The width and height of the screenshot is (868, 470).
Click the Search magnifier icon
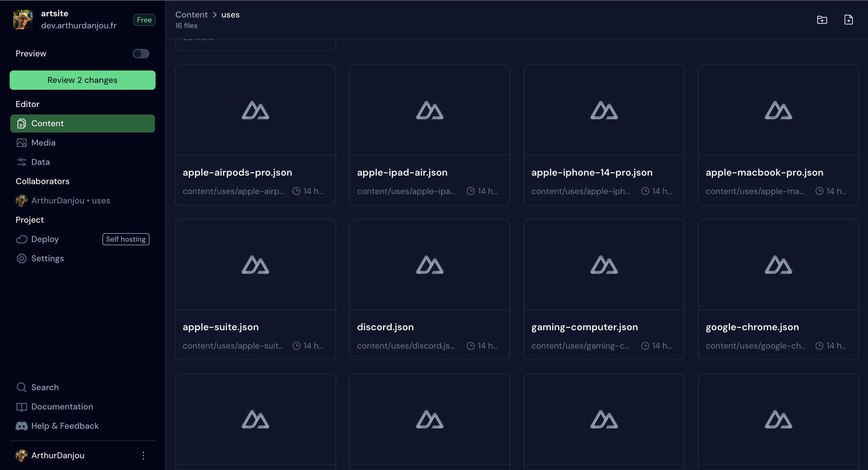[22, 387]
